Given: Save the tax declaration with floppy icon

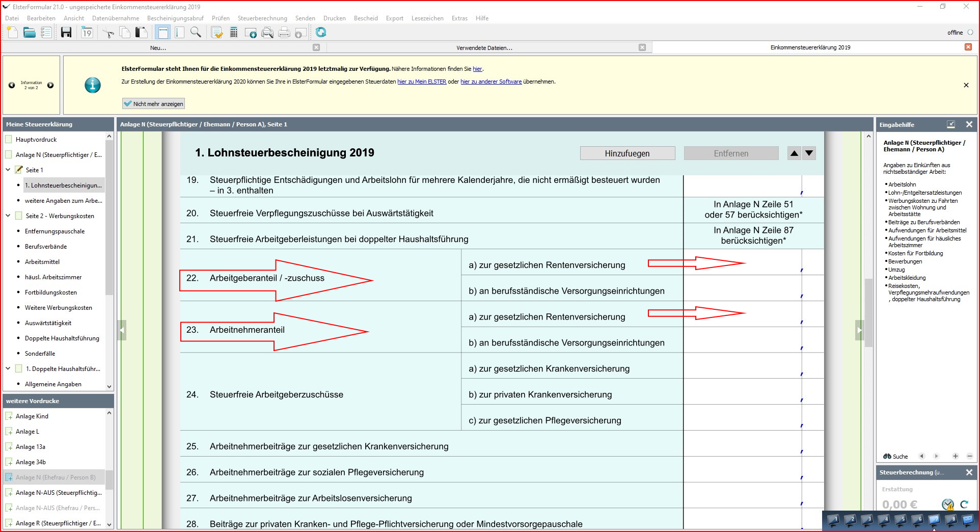Looking at the screenshot, I should (x=66, y=33).
